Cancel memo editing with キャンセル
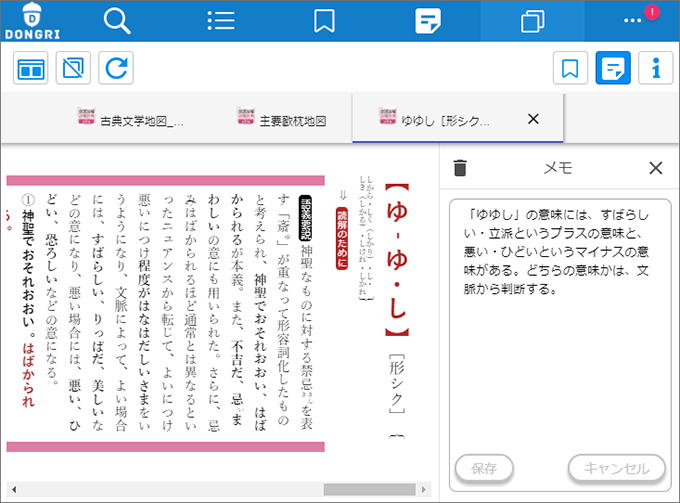 pos(617,468)
